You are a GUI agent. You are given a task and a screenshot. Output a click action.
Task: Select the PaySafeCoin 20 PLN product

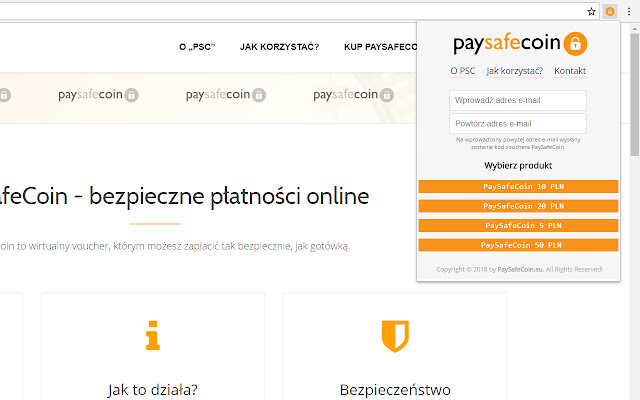coord(518,206)
